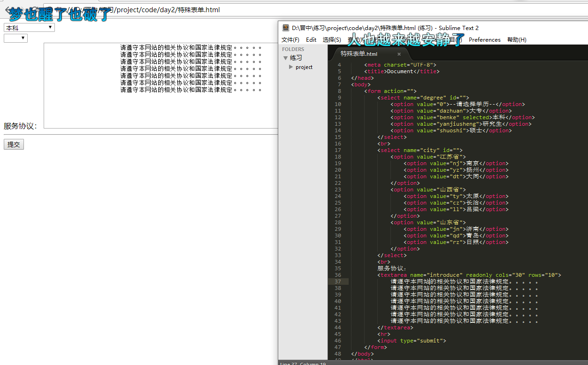Open the 本科 degree dropdown
Screen dimensions: 588x365
coord(29,28)
